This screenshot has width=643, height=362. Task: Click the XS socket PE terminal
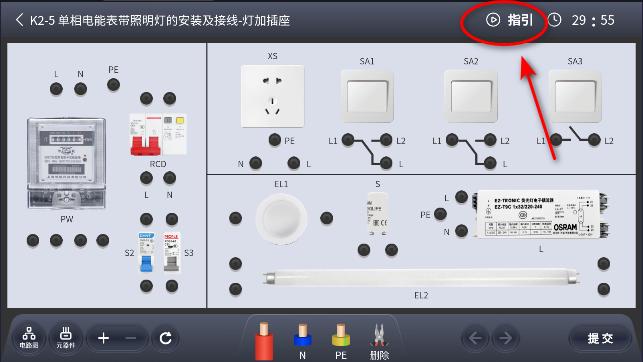point(275,140)
